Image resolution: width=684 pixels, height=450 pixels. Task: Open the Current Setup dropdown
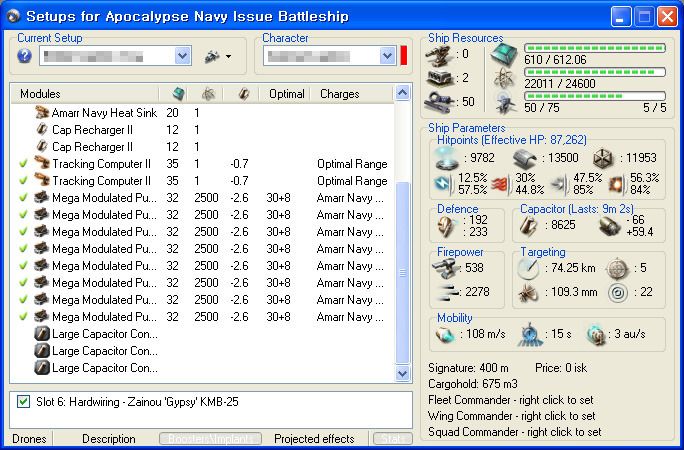(182, 56)
